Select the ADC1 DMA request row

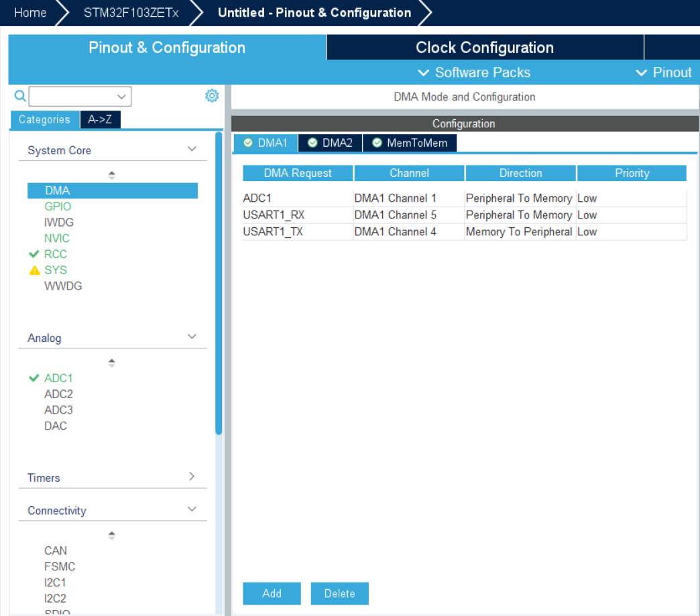pyautogui.click(x=464, y=198)
